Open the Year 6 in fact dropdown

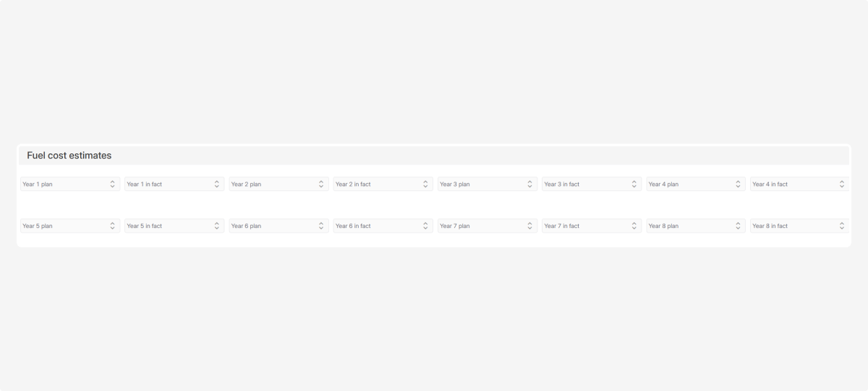(383, 226)
